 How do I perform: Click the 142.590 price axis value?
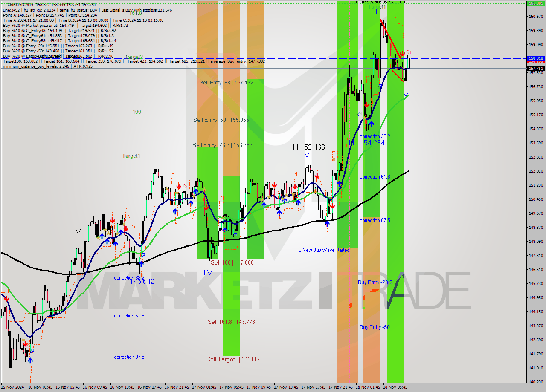pos(536,340)
